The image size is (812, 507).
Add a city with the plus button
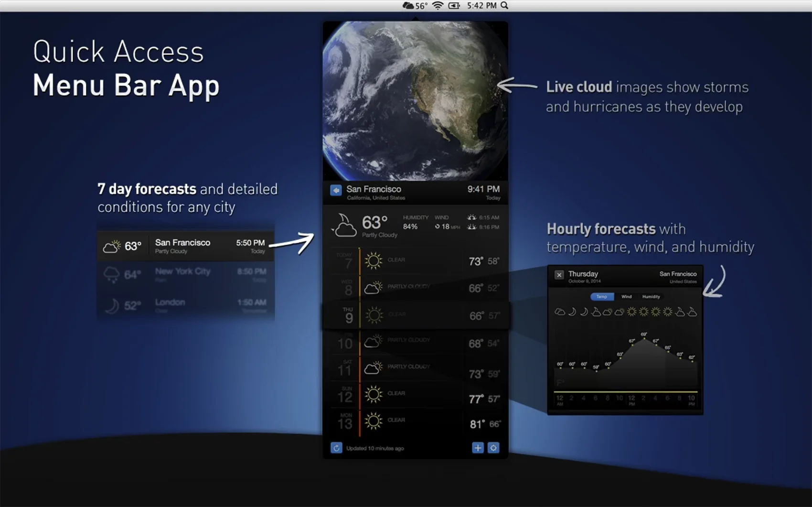478,448
